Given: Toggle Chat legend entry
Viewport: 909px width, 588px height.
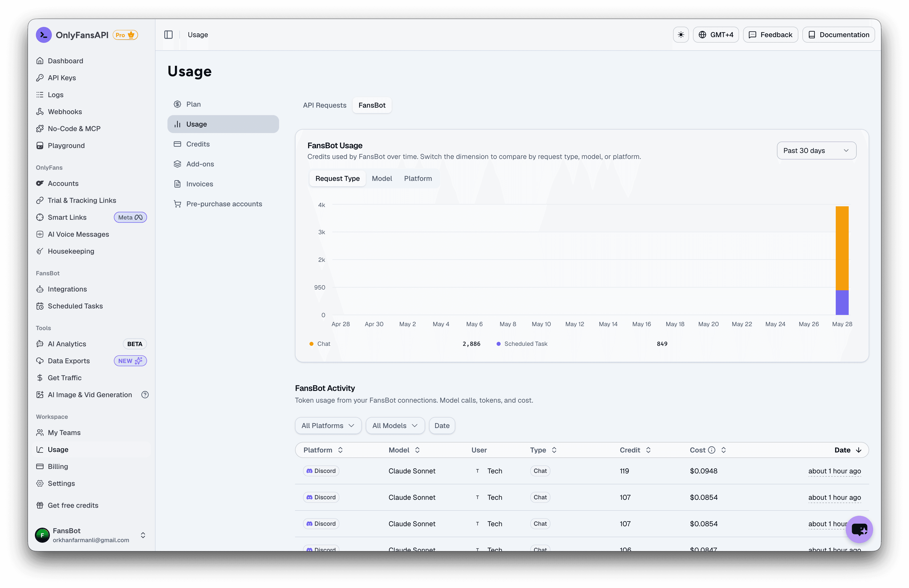Looking at the screenshot, I should (x=320, y=344).
